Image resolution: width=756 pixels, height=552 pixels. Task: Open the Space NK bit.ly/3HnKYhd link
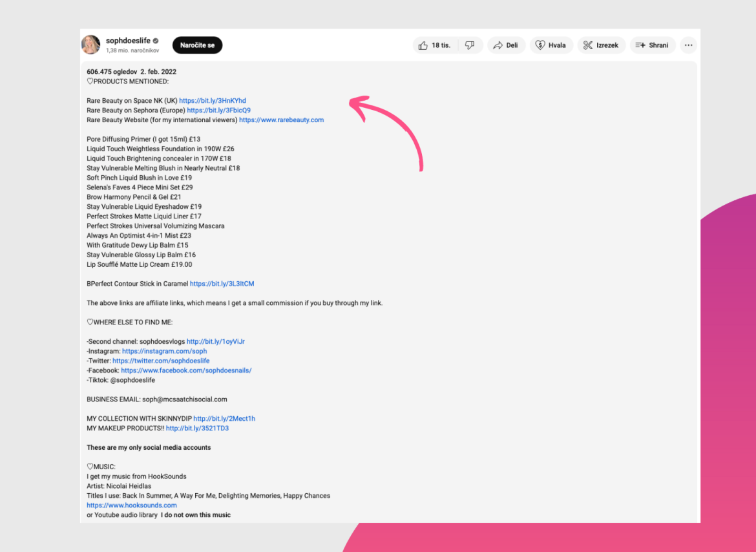[213, 101]
